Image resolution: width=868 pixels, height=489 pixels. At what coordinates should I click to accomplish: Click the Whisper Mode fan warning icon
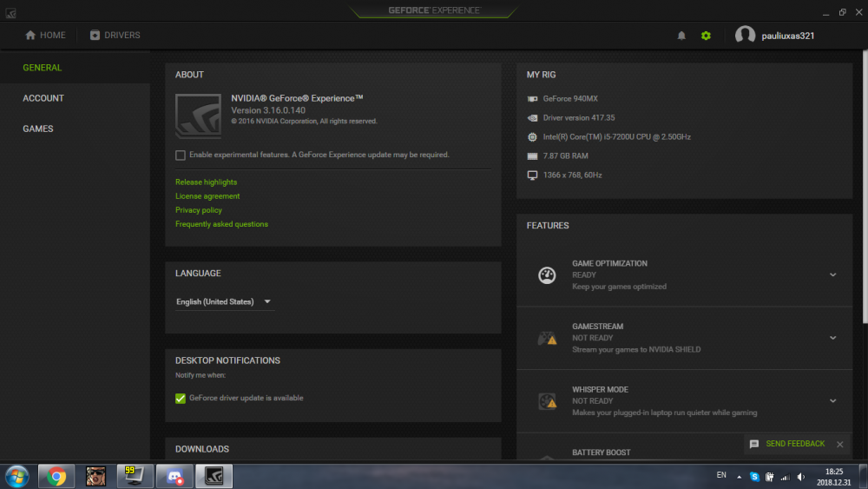547,401
